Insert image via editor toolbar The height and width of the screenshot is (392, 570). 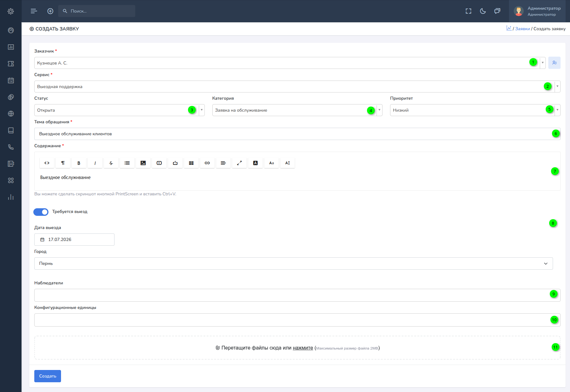tap(143, 163)
